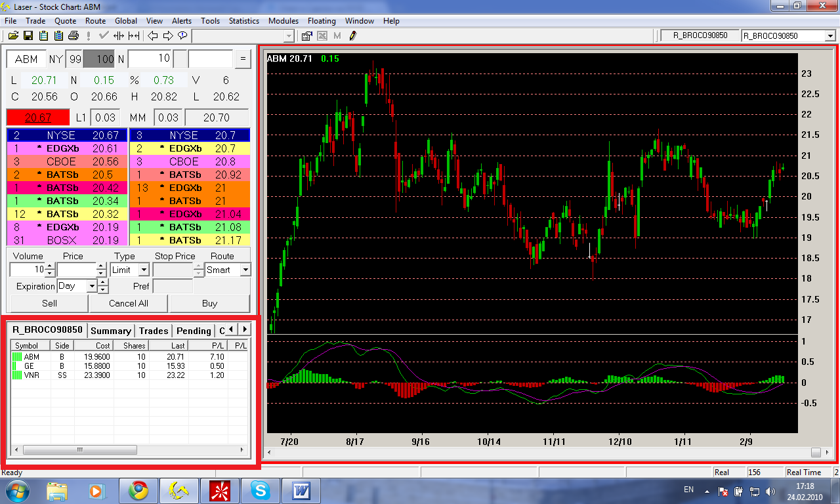This screenshot has width=840, height=504.
Task: Click the equals button beside quantity field
Action: click(x=243, y=59)
